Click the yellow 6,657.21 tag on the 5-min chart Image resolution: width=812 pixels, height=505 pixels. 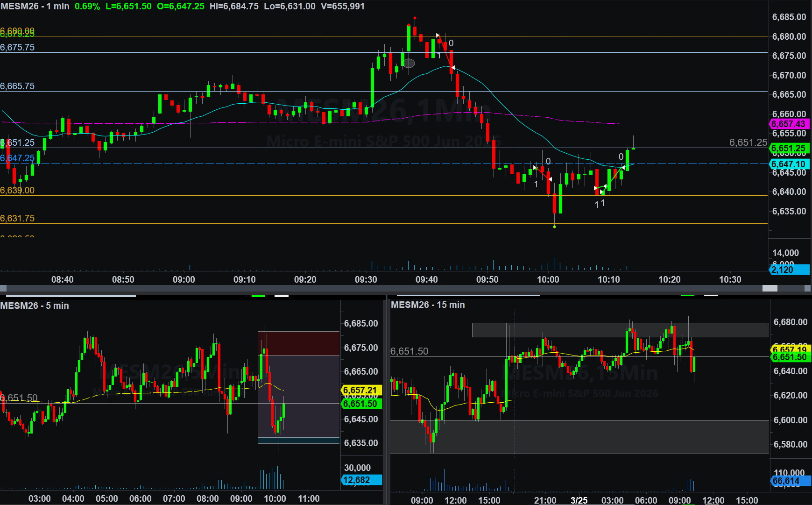[360, 390]
